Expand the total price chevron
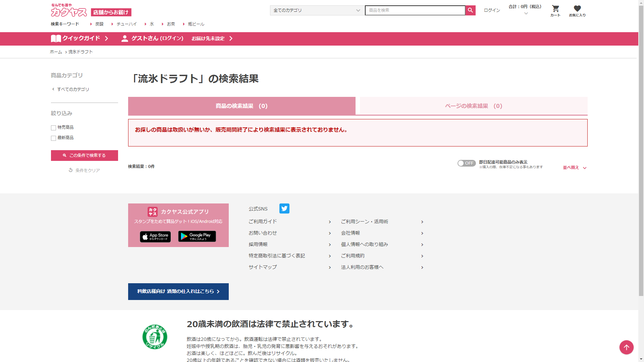This screenshot has height=362, width=644. [x=526, y=14]
